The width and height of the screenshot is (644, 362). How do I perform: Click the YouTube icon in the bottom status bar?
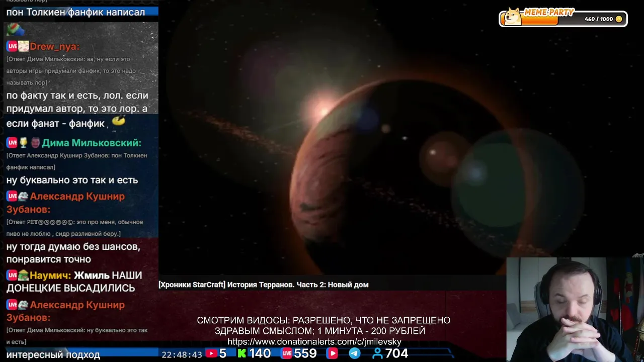pyautogui.click(x=211, y=353)
